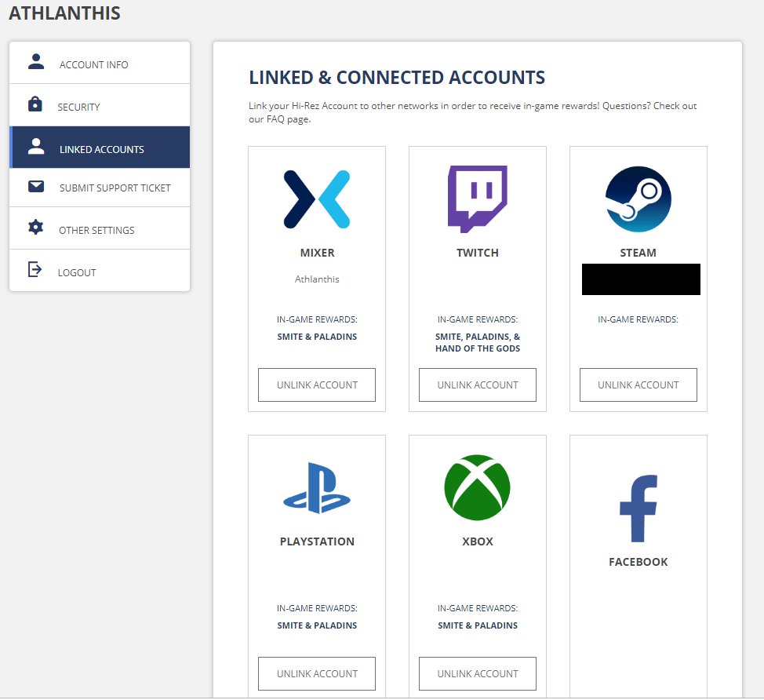Click Smite & Paladins rewards under PlayStation

click(x=317, y=625)
